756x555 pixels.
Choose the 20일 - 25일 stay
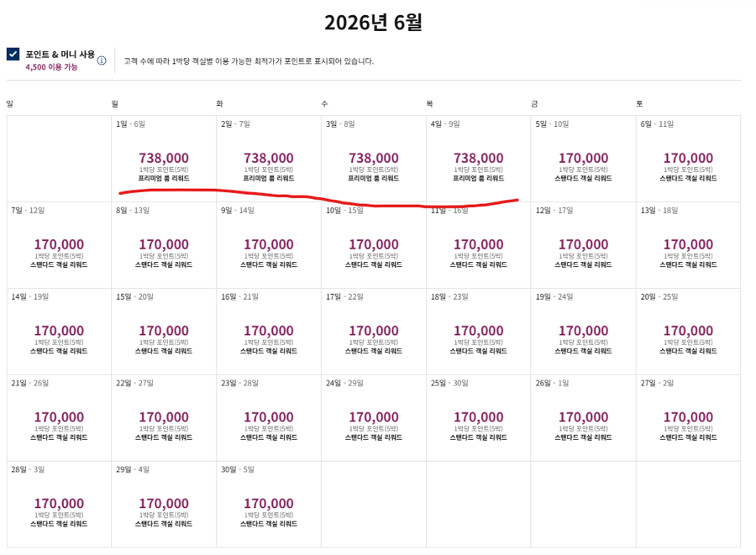688,332
